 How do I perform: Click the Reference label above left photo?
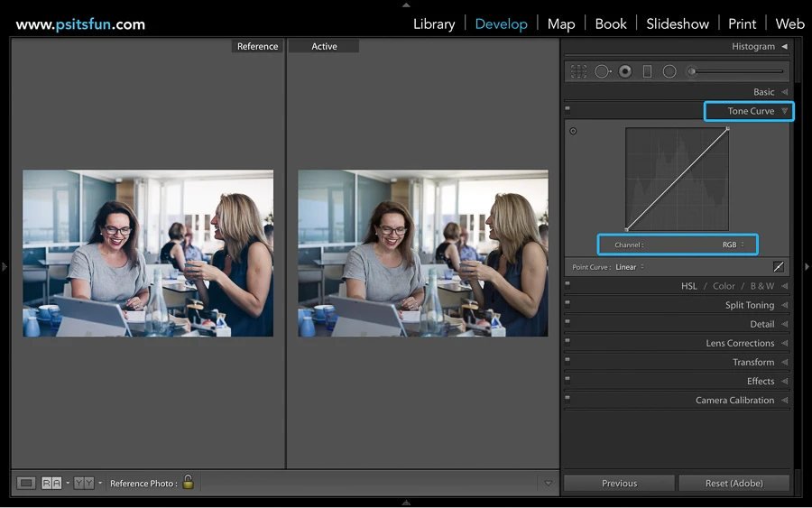(257, 46)
